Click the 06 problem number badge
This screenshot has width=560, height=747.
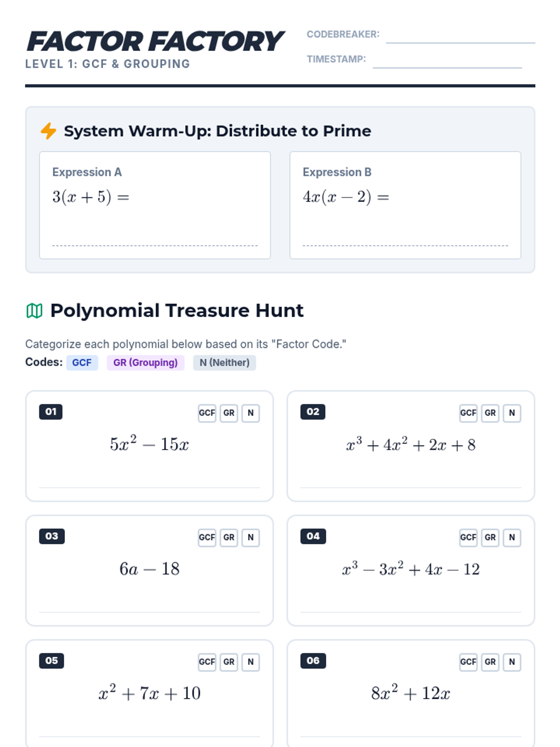click(313, 661)
